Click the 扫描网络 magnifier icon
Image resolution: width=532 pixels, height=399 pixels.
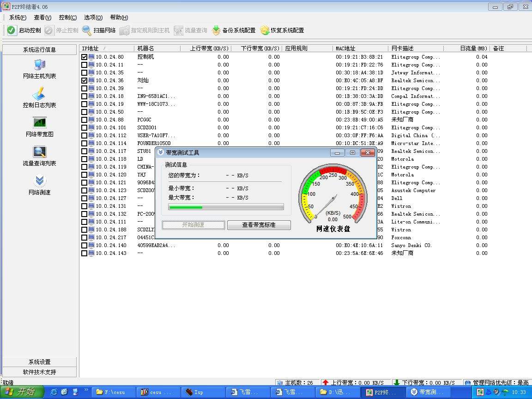(x=86, y=30)
